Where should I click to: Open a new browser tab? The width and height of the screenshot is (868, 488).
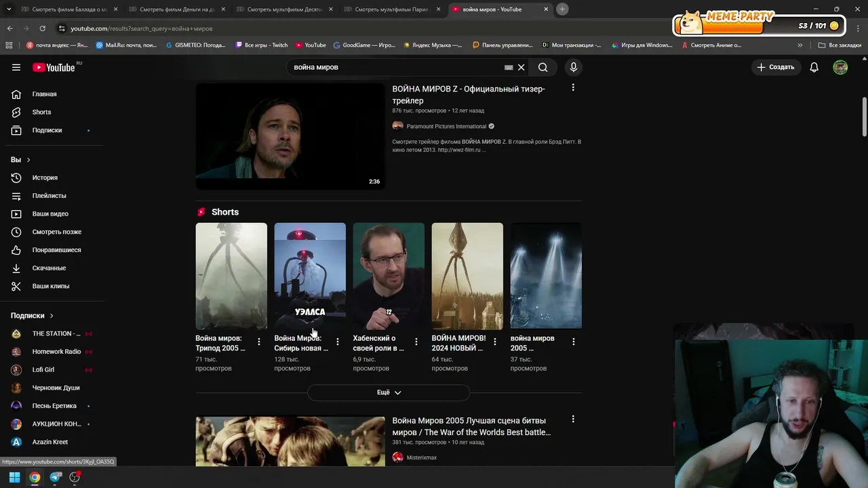562,9
